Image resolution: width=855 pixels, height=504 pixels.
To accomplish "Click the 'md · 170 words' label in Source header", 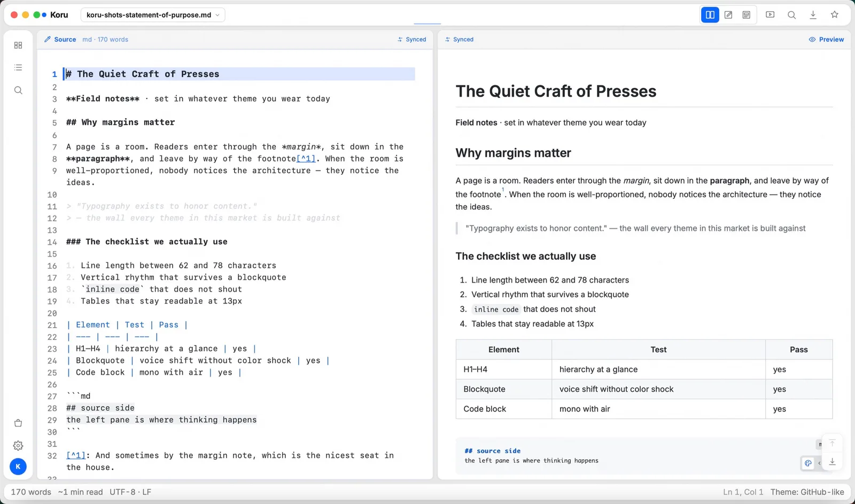I will [105, 40].
